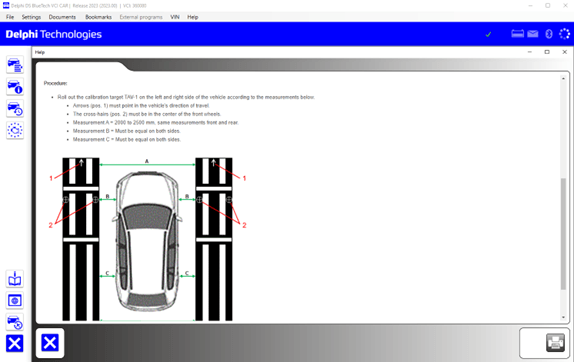The height and width of the screenshot is (362, 574).
Task: Click the vertical scrollbar thumb in Help
Action: tap(563, 234)
